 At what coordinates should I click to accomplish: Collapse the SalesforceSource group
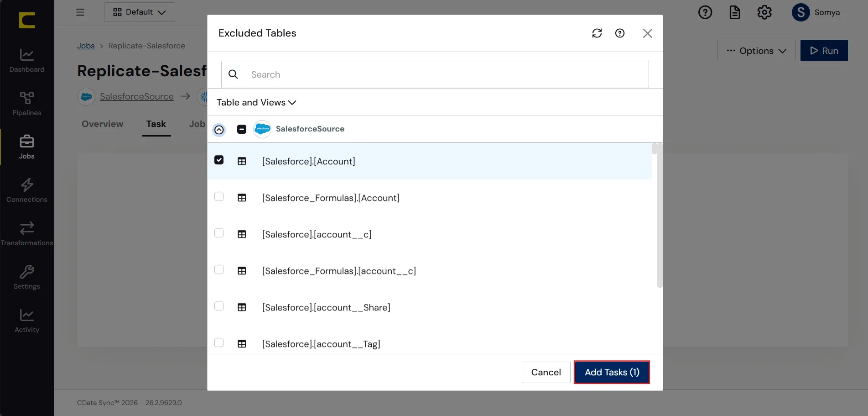219,130
